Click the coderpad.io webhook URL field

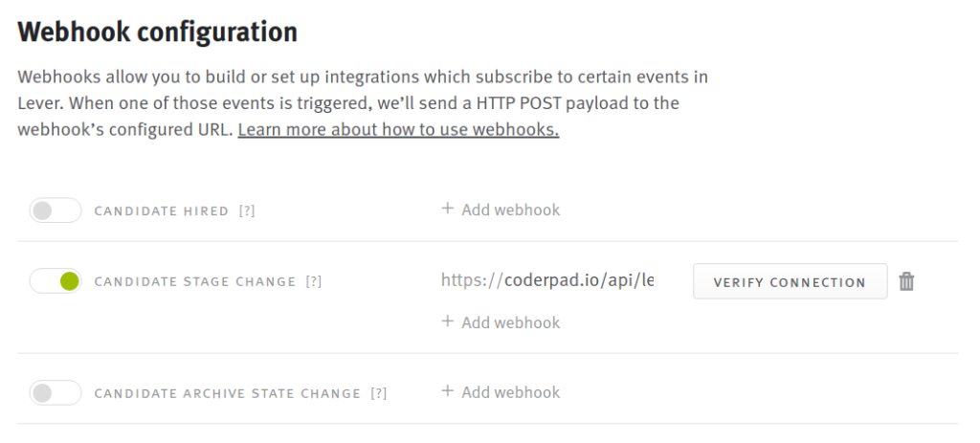click(547, 280)
